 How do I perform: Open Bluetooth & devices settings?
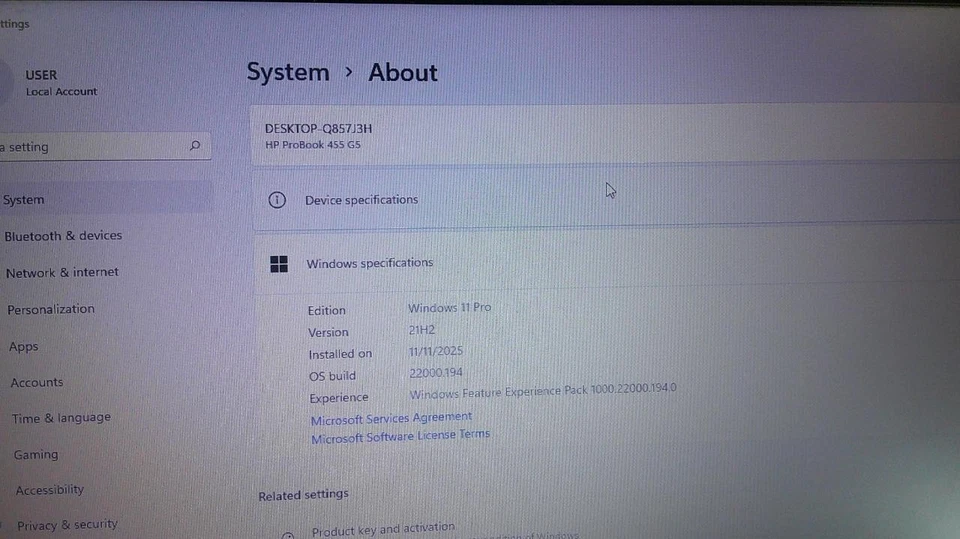click(63, 236)
